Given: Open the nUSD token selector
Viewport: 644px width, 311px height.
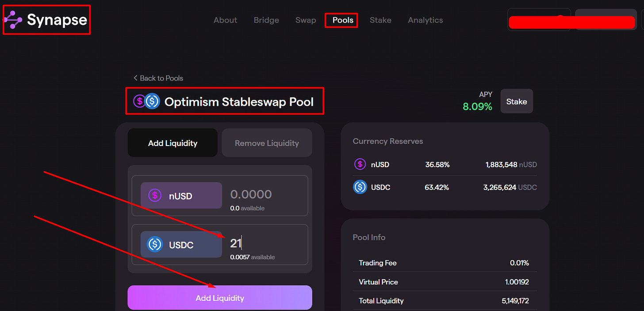Looking at the screenshot, I should (x=181, y=195).
